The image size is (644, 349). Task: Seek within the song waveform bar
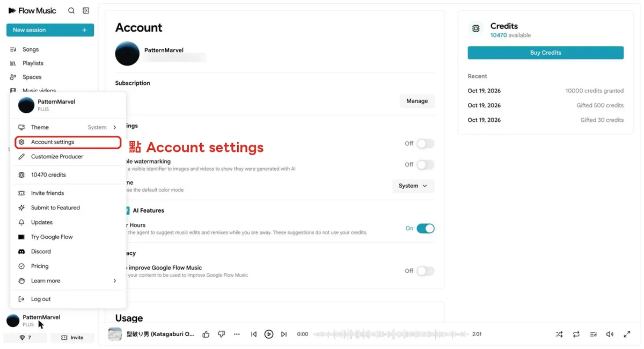pyautogui.click(x=390, y=334)
